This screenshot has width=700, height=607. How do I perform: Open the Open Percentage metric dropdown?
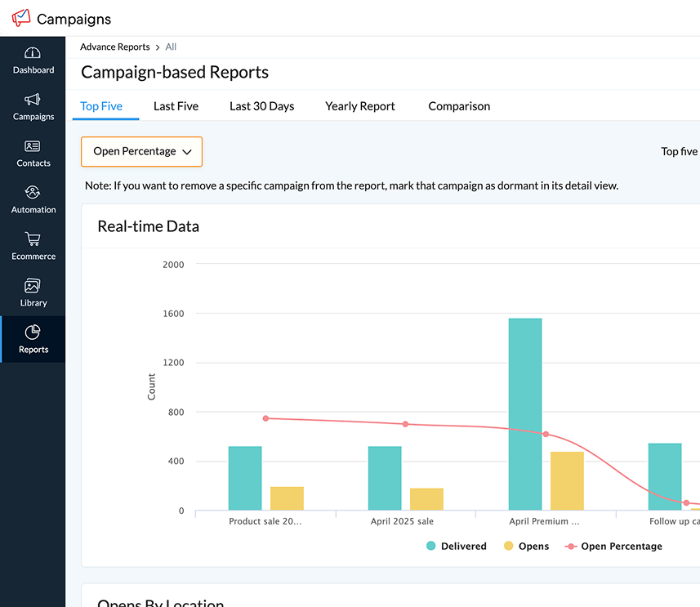140,151
